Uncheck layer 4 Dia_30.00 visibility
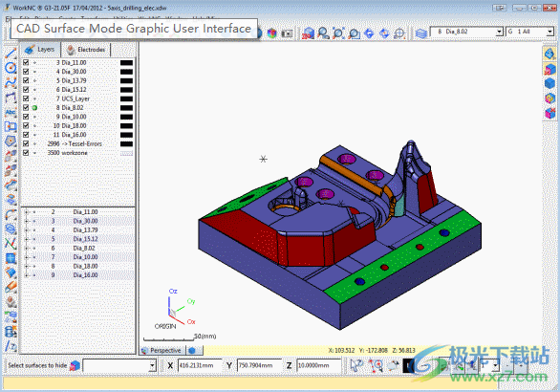Image resolution: width=560 pixels, height=392 pixels. (26, 72)
